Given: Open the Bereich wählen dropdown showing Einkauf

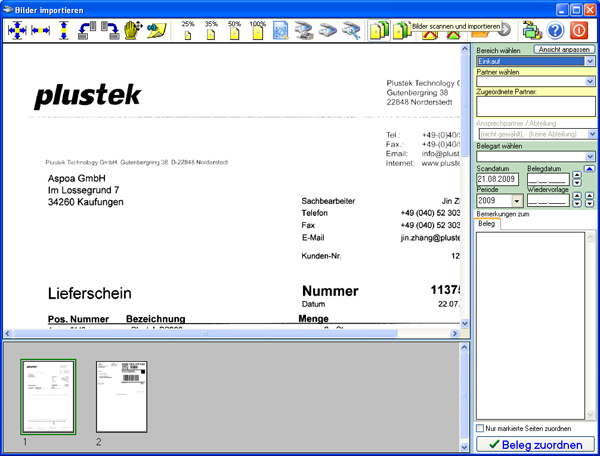Looking at the screenshot, I should 590,61.
